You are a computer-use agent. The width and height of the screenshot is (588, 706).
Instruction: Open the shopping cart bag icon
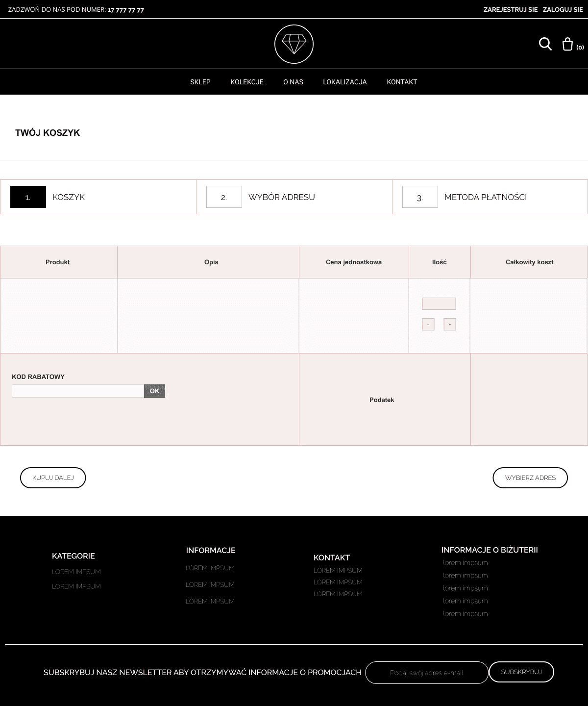(x=567, y=44)
